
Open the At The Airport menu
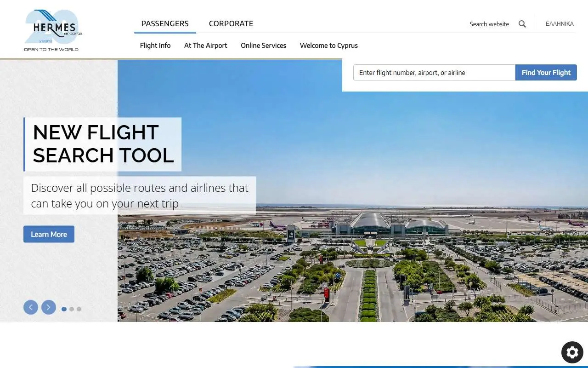click(x=206, y=46)
